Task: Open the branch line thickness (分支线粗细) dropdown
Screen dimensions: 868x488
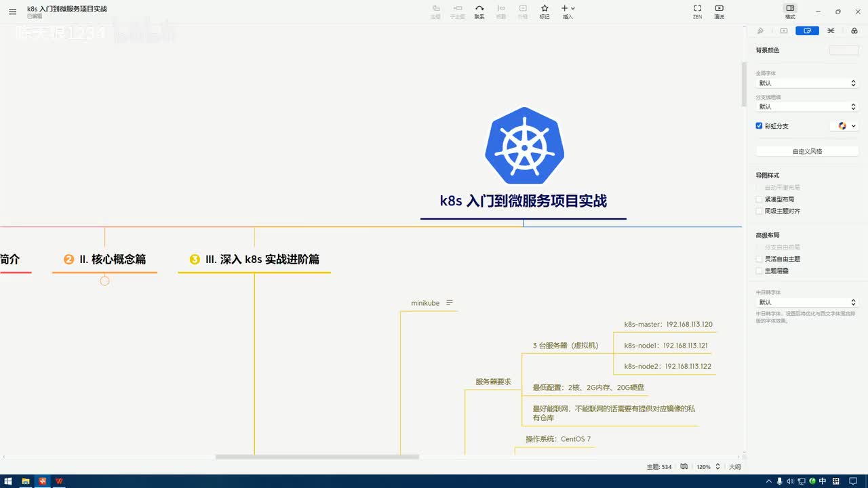Action: coord(807,106)
